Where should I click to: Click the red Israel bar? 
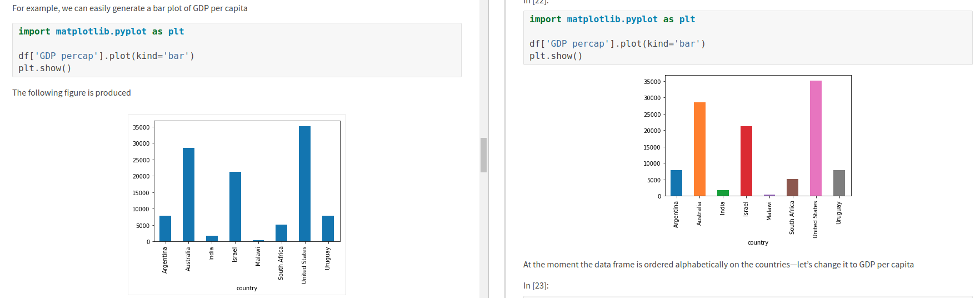tap(746, 161)
